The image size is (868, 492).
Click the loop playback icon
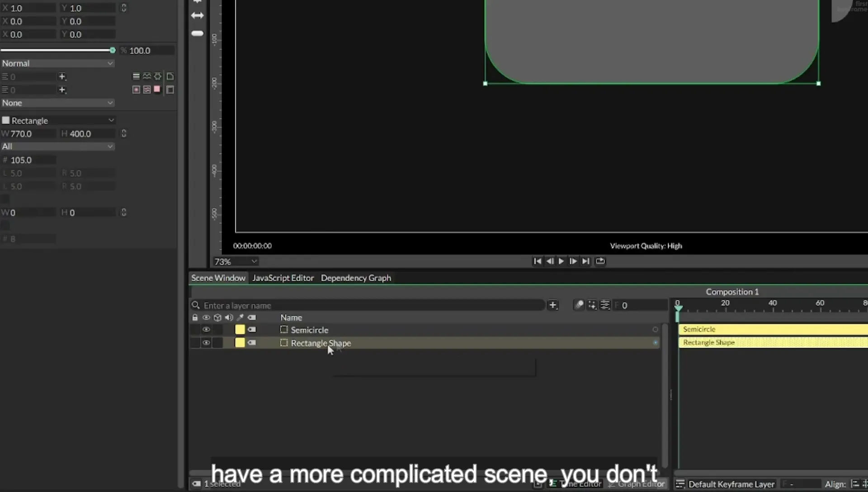(600, 261)
